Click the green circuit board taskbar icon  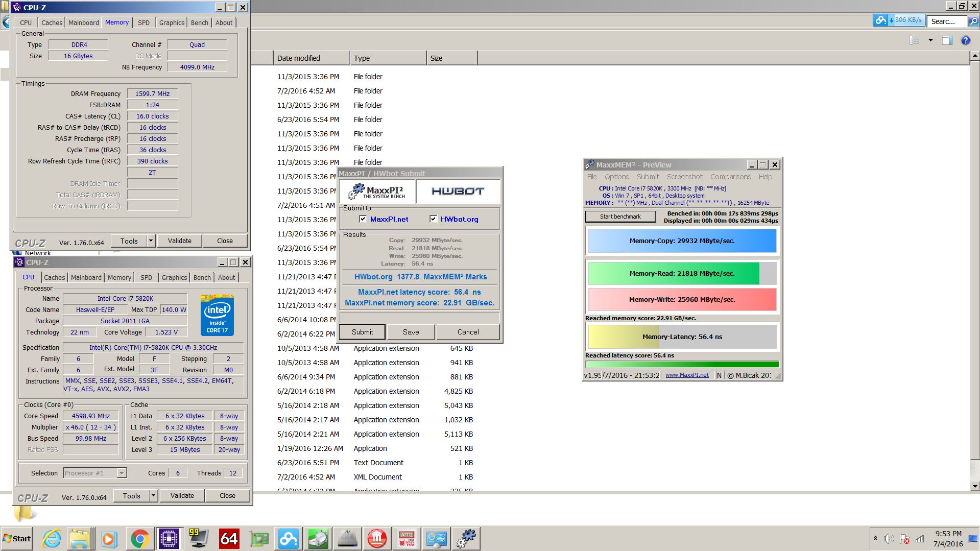point(259,539)
